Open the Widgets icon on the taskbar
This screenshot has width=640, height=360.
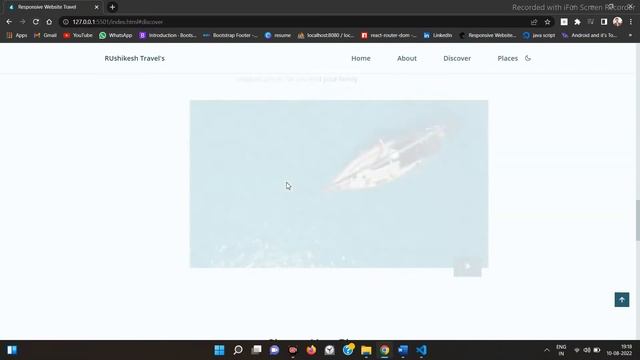[12, 350]
